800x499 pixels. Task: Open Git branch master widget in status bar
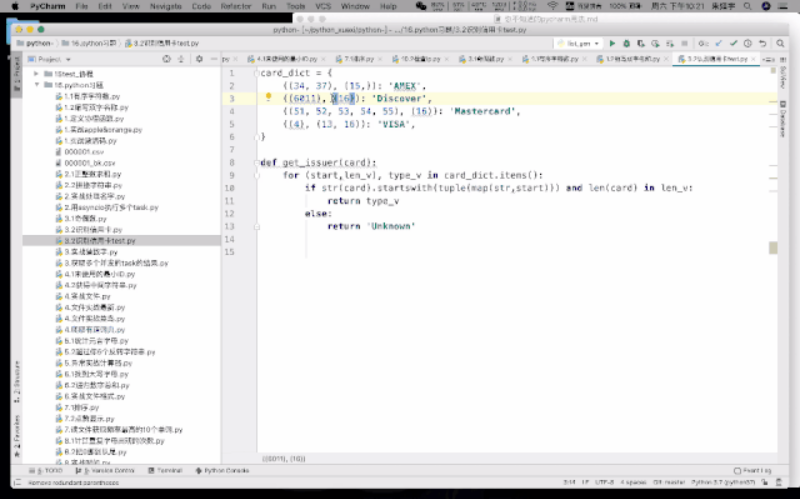669,482
